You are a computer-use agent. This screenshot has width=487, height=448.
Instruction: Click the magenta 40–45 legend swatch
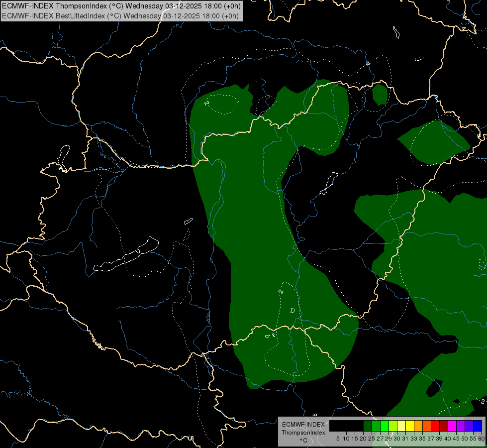click(x=452, y=426)
